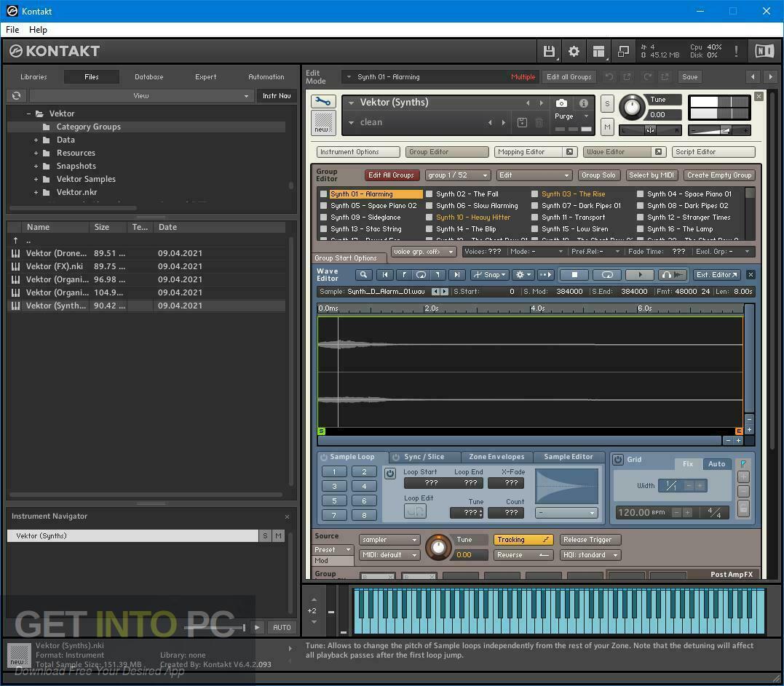Toggle the instrument Mute M button
This screenshot has height=686, width=784.
tap(607, 127)
